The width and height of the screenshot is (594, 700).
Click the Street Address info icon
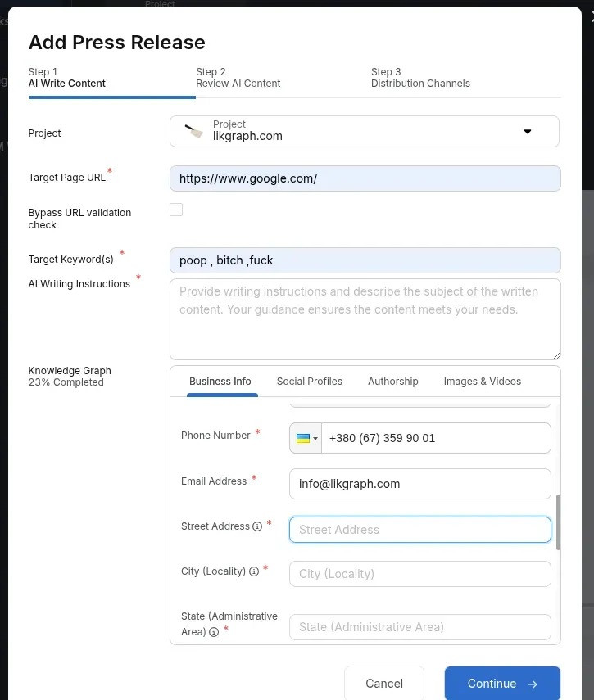[257, 526]
